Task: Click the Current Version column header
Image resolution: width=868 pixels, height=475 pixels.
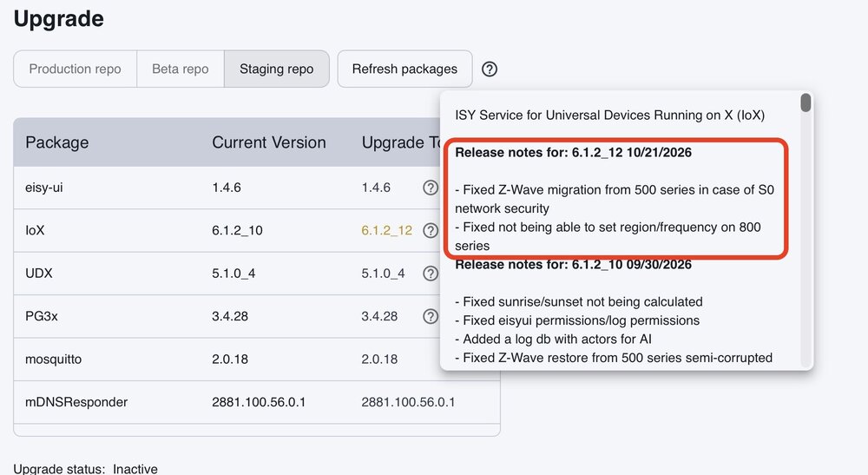Action: click(269, 142)
